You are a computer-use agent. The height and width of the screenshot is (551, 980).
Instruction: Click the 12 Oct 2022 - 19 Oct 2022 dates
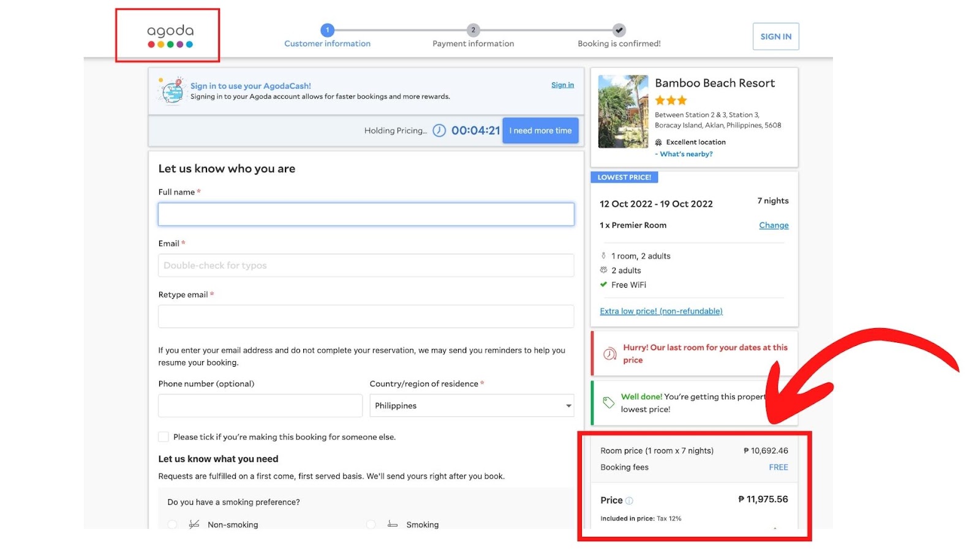click(x=656, y=204)
